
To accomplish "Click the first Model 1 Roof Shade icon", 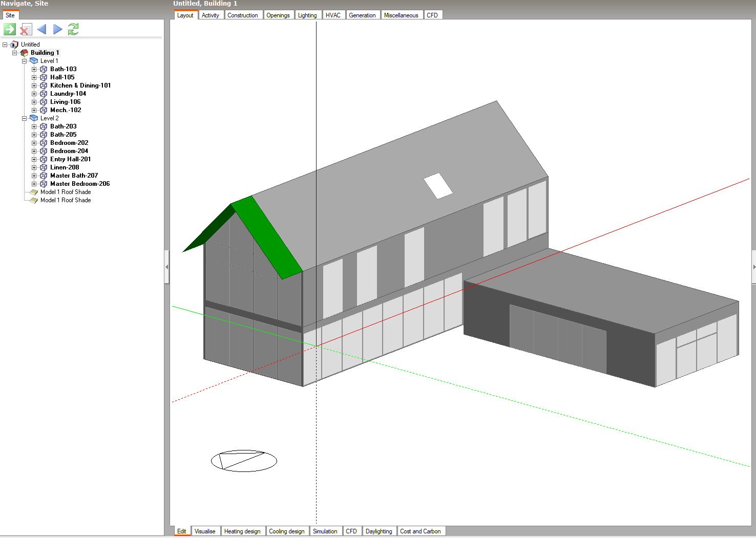I will [x=34, y=192].
